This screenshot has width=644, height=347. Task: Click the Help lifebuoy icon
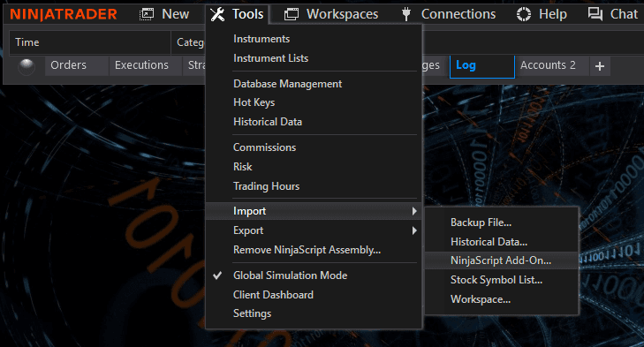[x=524, y=14]
